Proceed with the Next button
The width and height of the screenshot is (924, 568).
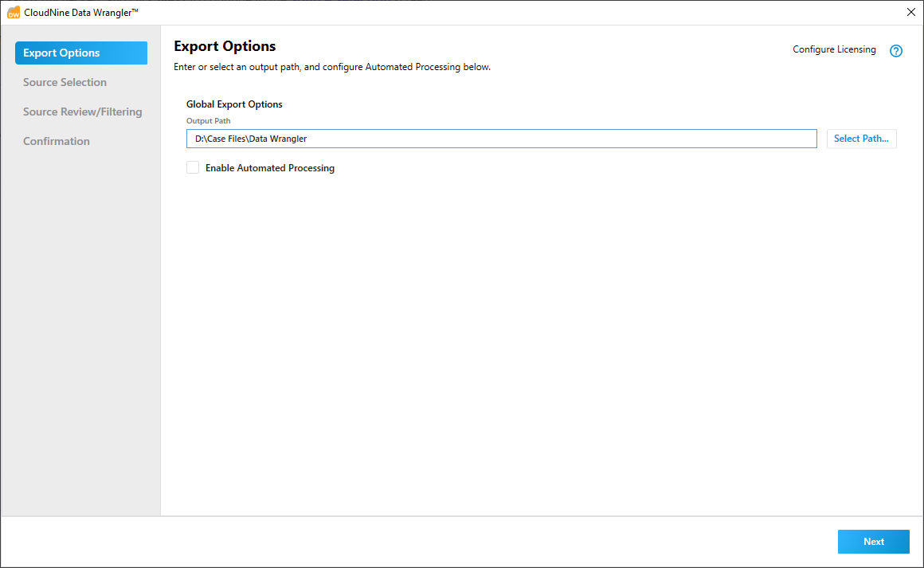pos(873,542)
